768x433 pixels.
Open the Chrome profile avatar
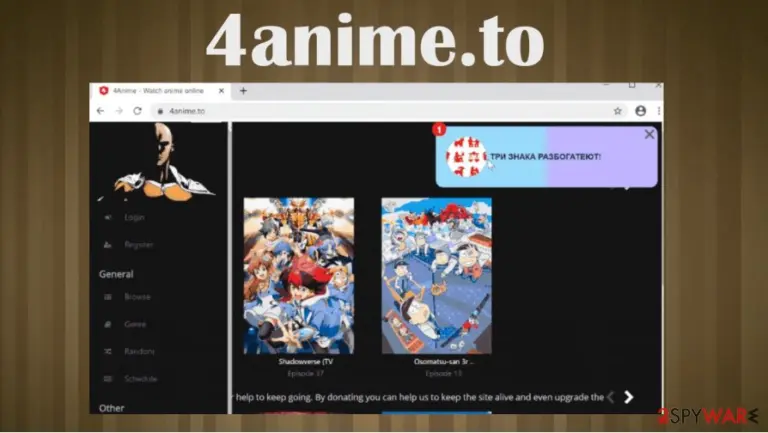[x=640, y=111]
